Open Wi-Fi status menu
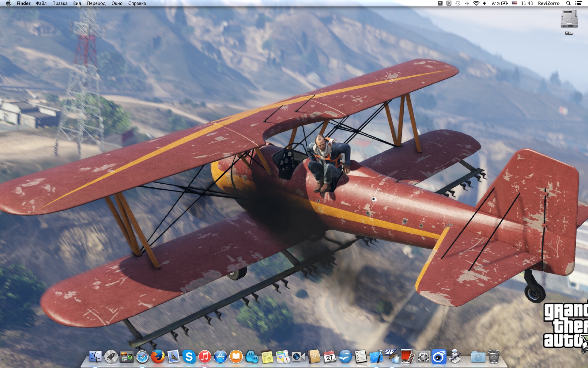Viewport: 588px width, 368px height. click(x=476, y=3)
